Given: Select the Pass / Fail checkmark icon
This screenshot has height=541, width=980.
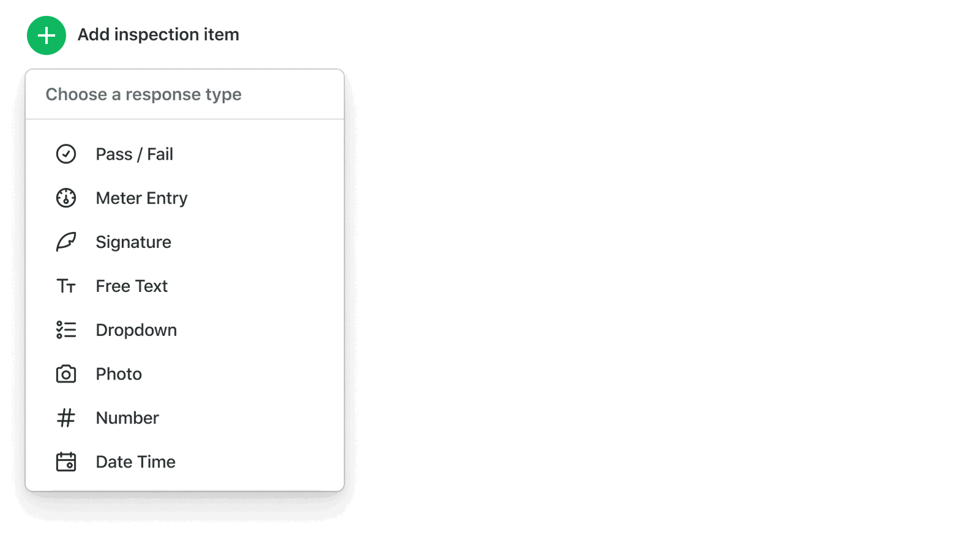Looking at the screenshot, I should point(66,154).
